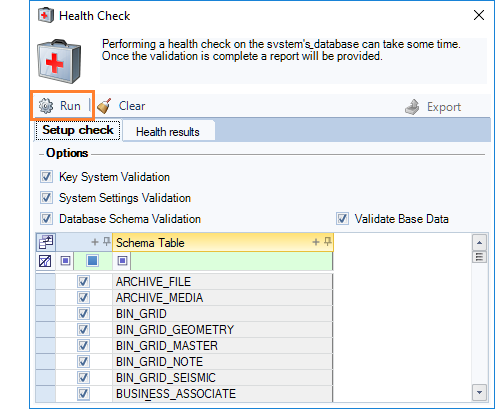Screen dimensions: 495x409
Task: Click row selector beside ARCHIVE_FILE
Action: (45, 282)
